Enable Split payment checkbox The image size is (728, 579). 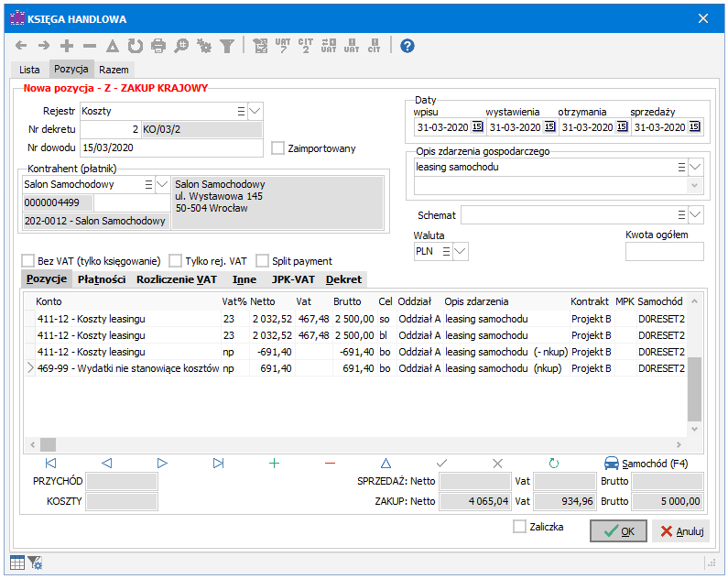click(262, 261)
